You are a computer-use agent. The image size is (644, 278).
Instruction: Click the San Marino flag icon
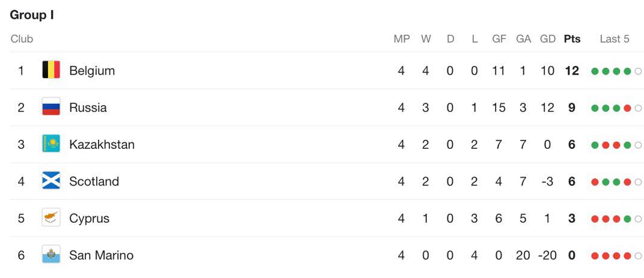pyautogui.click(x=51, y=255)
